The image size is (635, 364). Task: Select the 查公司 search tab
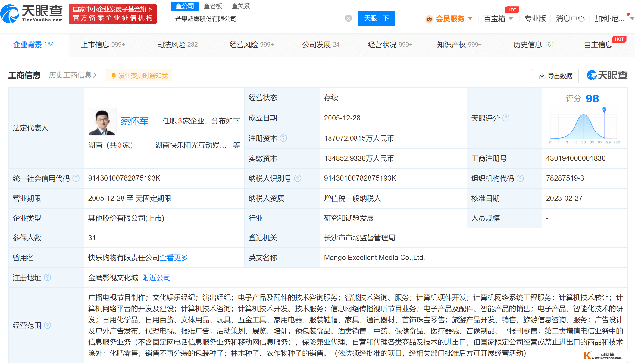click(185, 6)
